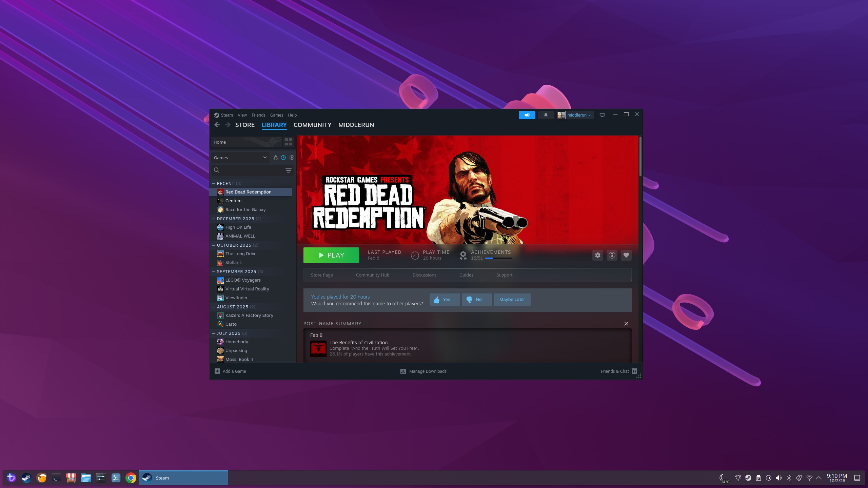Open game settings gear icon
The image size is (868, 488).
click(597, 255)
